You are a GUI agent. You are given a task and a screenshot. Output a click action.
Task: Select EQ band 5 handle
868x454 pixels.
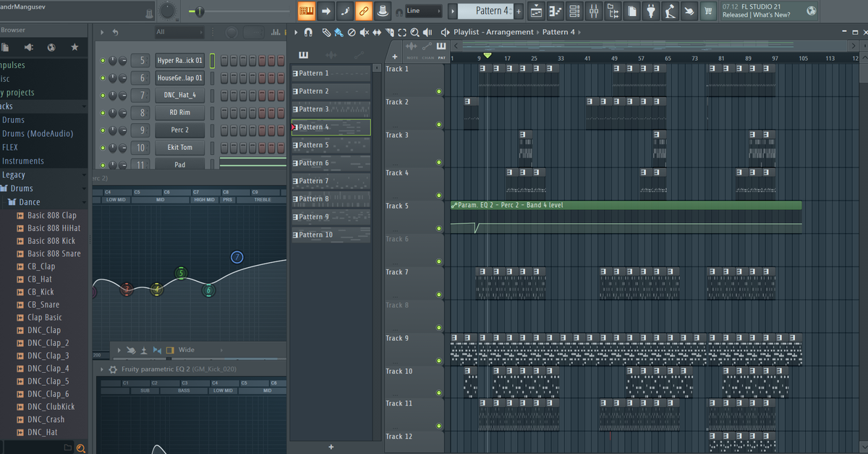pyautogui.click(x=181, y=273)
